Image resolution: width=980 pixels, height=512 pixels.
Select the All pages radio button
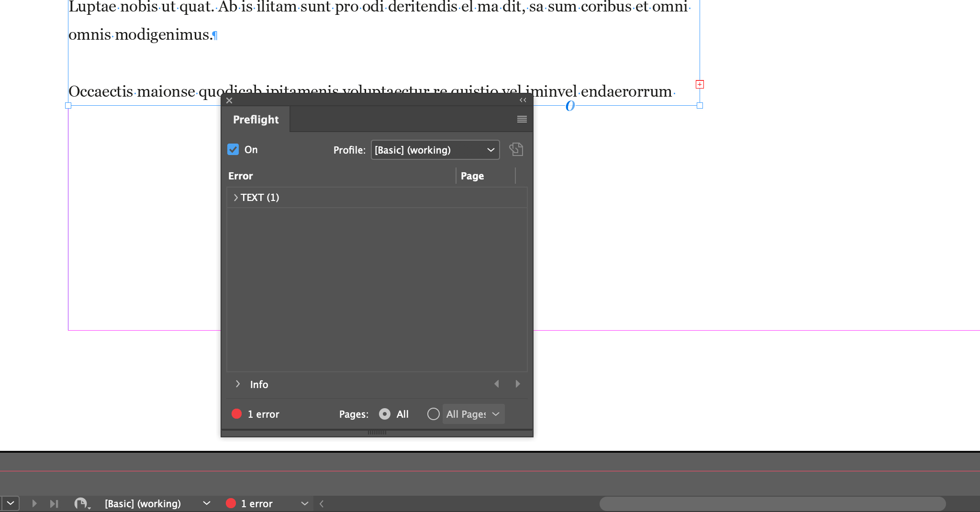(x=385, y=414)
